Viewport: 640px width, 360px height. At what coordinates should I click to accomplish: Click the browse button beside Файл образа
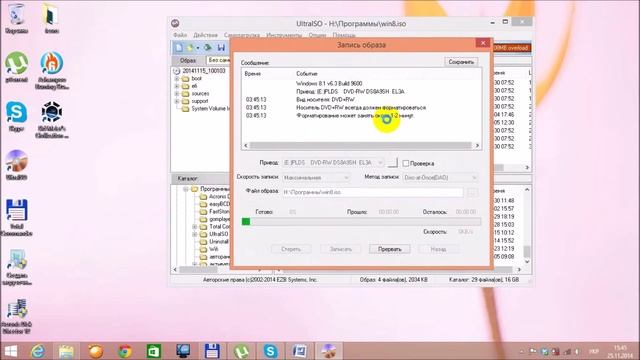pos(472,192)
